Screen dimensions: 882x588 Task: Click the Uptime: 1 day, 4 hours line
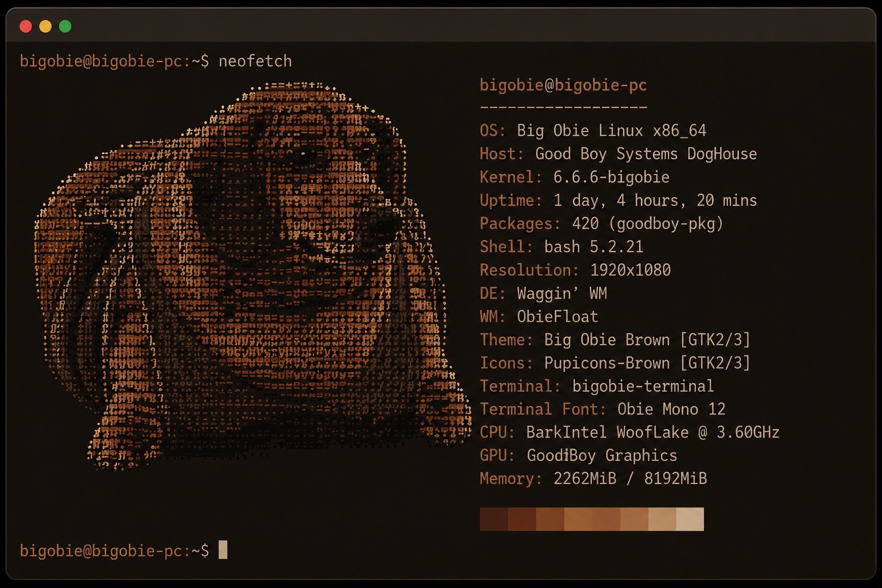pos(618,200)
